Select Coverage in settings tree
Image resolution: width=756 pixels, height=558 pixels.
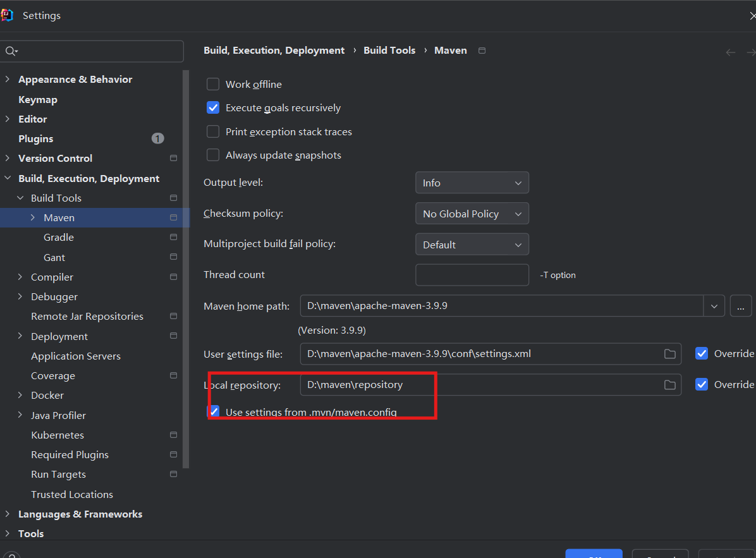pyautogui.click(x=53, y=376)
